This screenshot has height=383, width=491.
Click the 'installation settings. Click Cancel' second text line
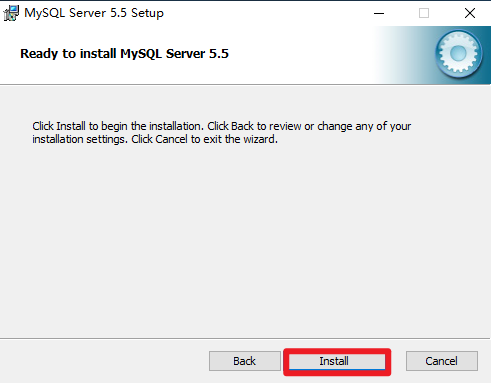pos(155,139)
